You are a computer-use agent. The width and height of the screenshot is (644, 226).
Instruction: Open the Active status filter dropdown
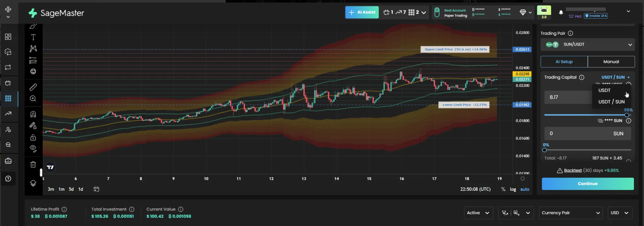pos(478,213)
